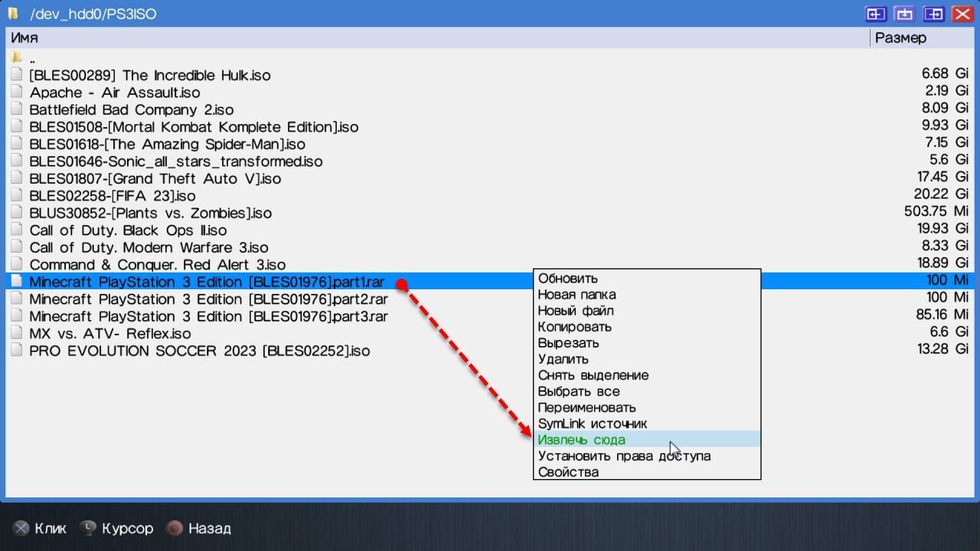Image resolution: width=980 pixels, height=551 pixels.
Task: Click the file icon beside The Incredible Hulk.iso
Action: [17, 75]
